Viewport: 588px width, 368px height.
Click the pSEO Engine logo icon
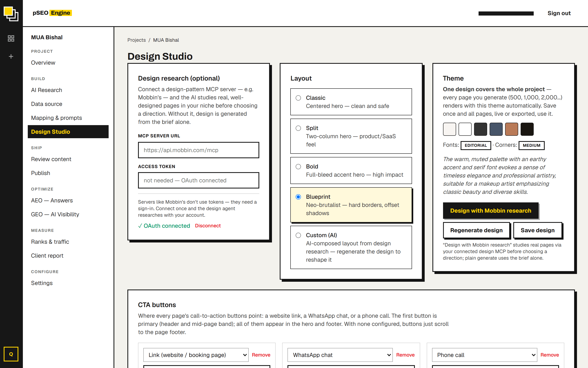tap(11, 14)
